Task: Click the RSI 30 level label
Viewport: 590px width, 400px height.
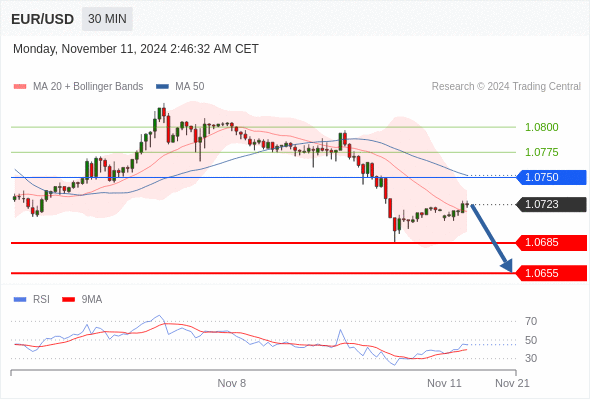Action: click(531, 358)
